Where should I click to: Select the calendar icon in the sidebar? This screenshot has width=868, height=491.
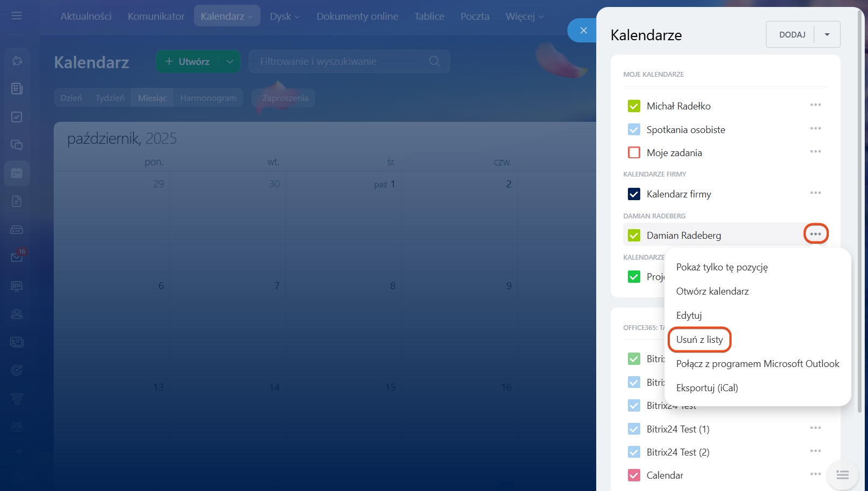click(17, 173)
